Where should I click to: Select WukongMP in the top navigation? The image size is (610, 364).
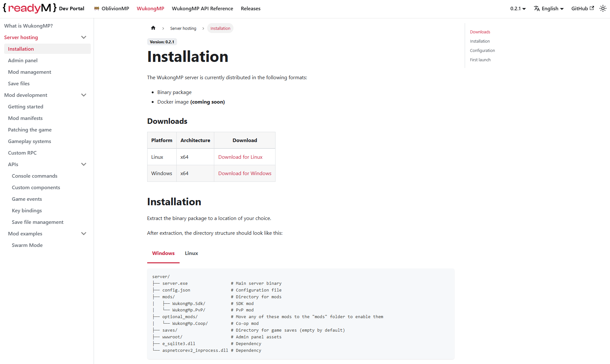pyautogui.click(x=150, y=9)
